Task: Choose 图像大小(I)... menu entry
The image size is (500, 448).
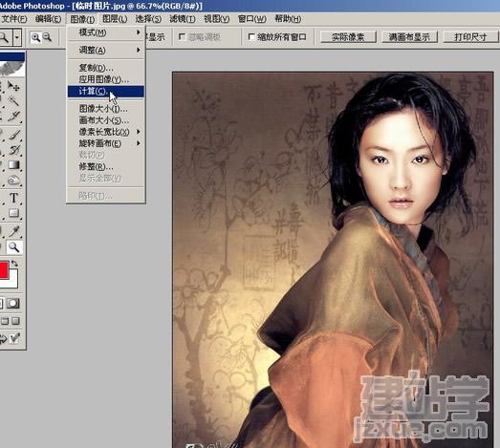Action: coord(106,109)
